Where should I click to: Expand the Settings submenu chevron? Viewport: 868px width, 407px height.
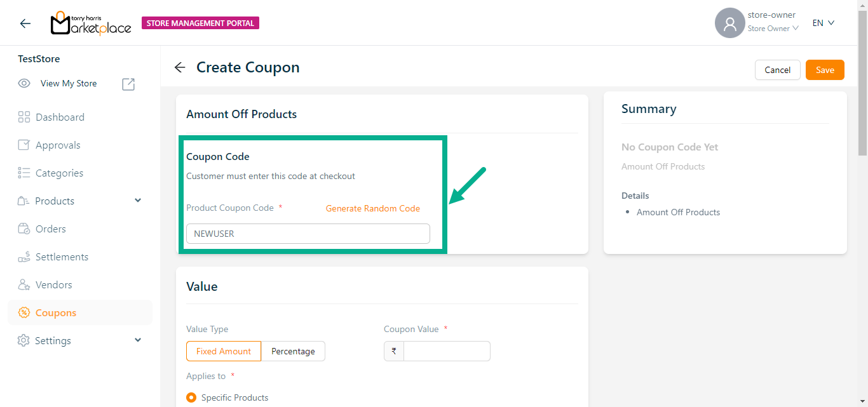pos(139,340)
